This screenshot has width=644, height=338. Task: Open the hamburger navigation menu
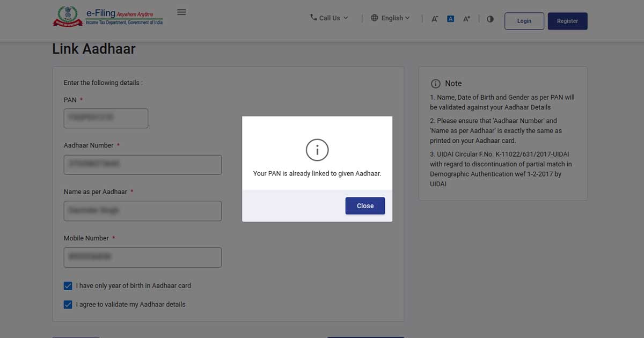(181, 12)
